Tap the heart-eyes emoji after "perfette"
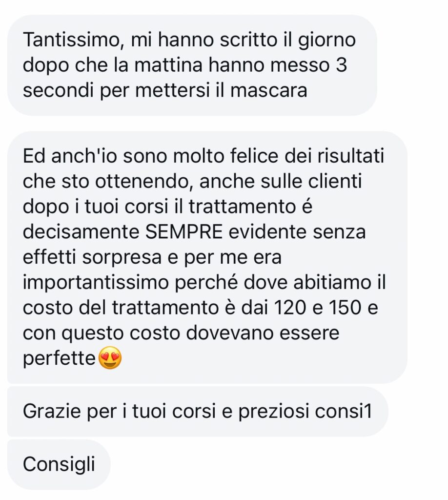The height and width of the screenshot is (500, 448). (110, 358)
